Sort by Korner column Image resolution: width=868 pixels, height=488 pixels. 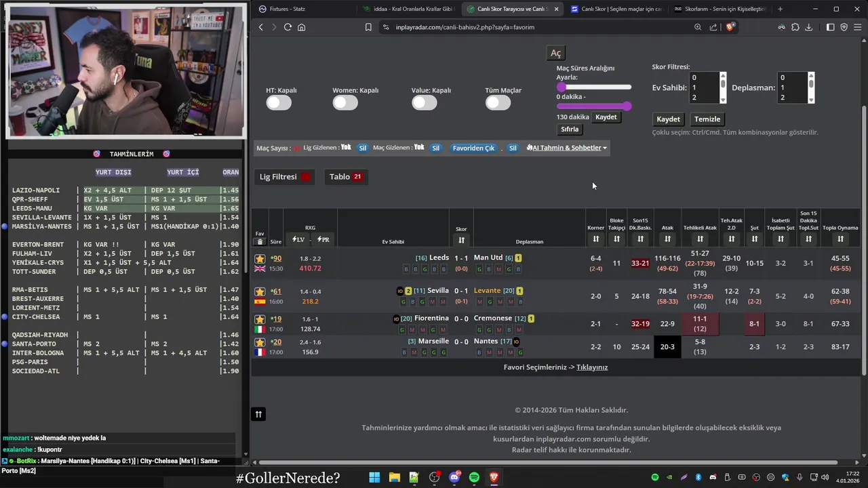click(x=595, y=239)
